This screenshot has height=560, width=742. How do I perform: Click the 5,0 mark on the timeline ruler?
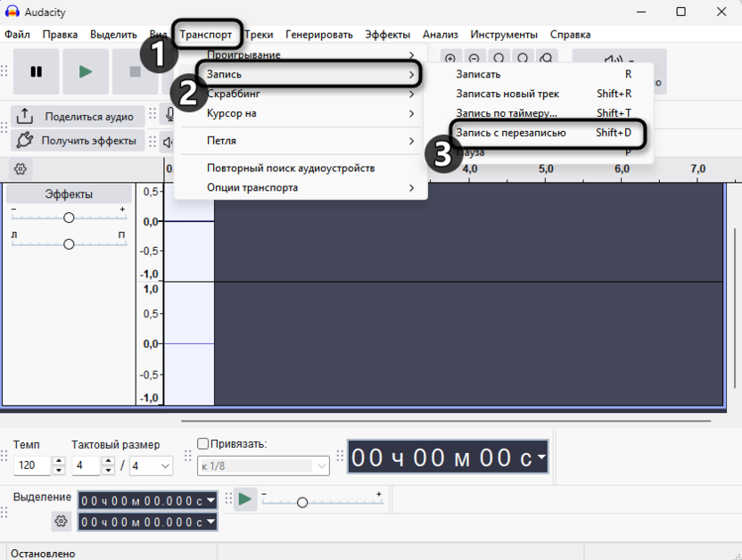tap(546, 169)
